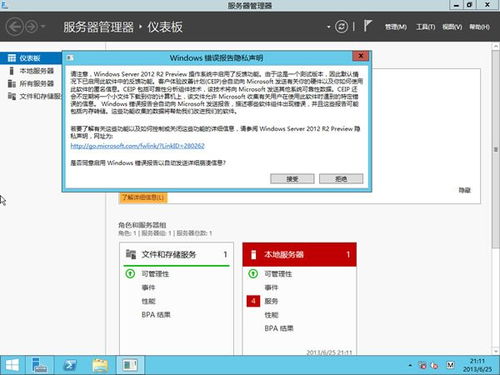
Task: Click the red 4 services alert badge
Action: tap(253, 301)
